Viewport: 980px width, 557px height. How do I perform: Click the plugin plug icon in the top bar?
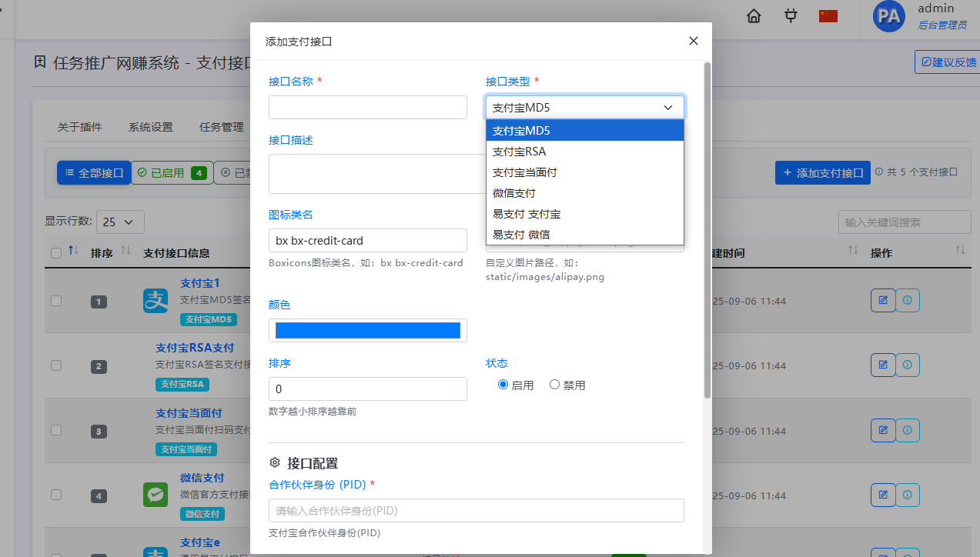(790, 15)
